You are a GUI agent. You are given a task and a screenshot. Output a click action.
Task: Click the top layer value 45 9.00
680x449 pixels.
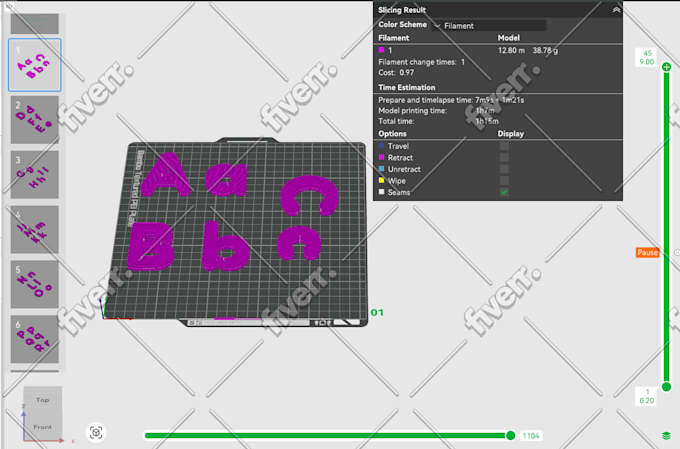pyautogui.click(x=647, y=58)
